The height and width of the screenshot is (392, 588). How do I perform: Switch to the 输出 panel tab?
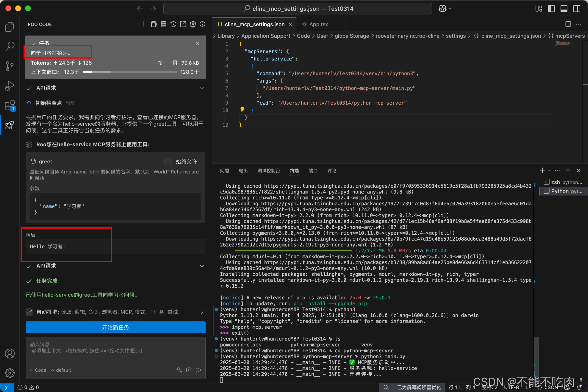243,171
